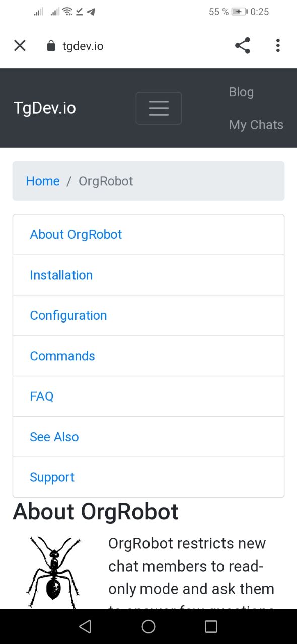Tap the Android home circle button
This screenshot has width=297, height=644.
tap(148, 626)
